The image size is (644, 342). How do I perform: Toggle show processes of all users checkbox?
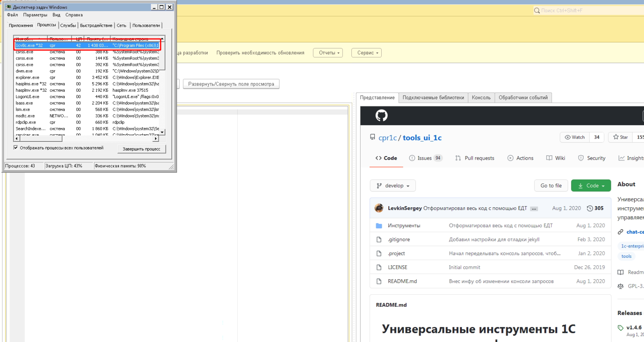pos(16,148)
